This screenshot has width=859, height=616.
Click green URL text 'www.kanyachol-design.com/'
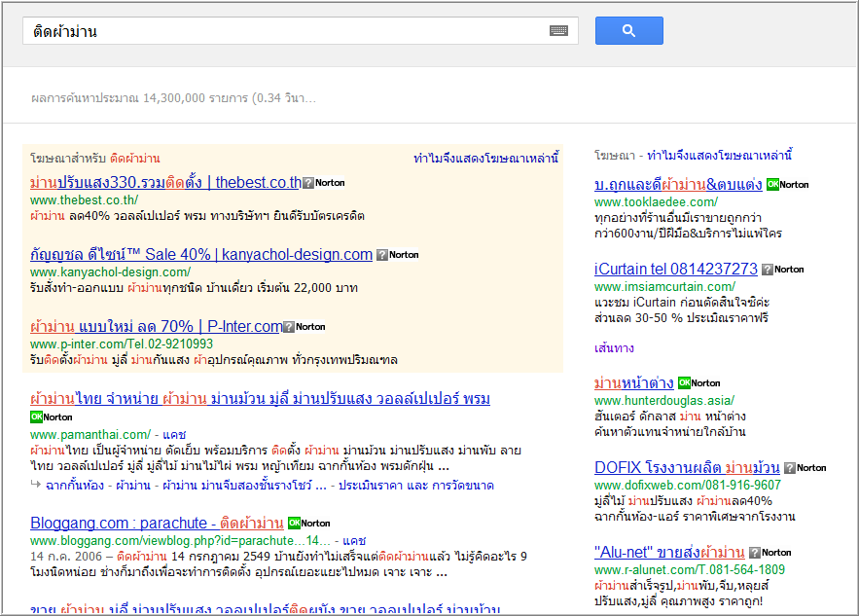[111, 272]
